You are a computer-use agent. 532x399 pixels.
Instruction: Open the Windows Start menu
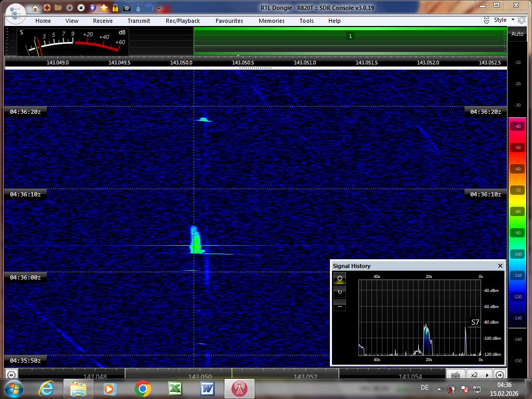point(14,389)
